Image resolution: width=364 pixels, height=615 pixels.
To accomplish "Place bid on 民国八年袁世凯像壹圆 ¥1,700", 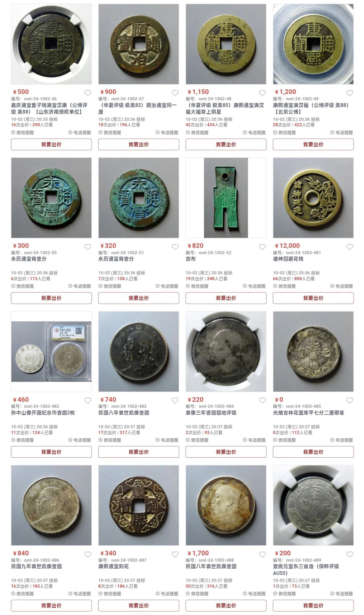I will (x=226, y=605).
